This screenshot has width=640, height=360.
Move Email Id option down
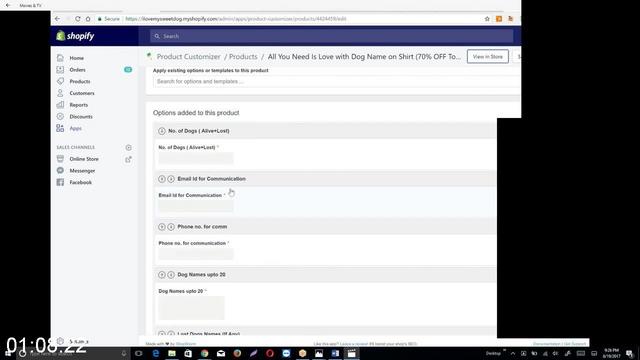pyautogui.click(x=171, y=179)
